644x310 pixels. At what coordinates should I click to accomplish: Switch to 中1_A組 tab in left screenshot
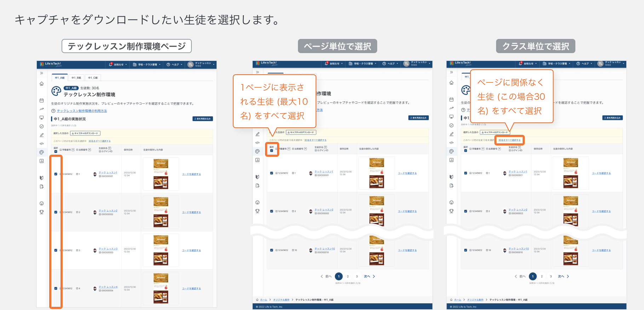[x=60, y=78]
